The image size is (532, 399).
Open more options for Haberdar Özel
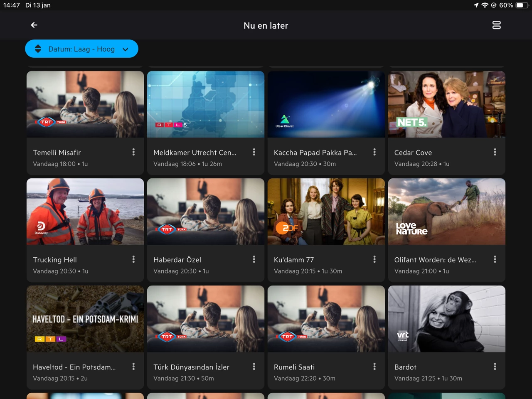254,259
